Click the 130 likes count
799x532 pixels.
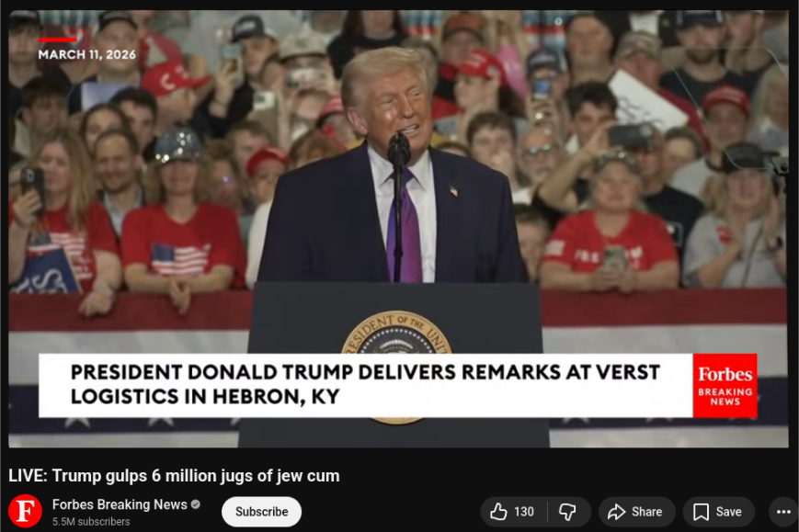point(524,512)
